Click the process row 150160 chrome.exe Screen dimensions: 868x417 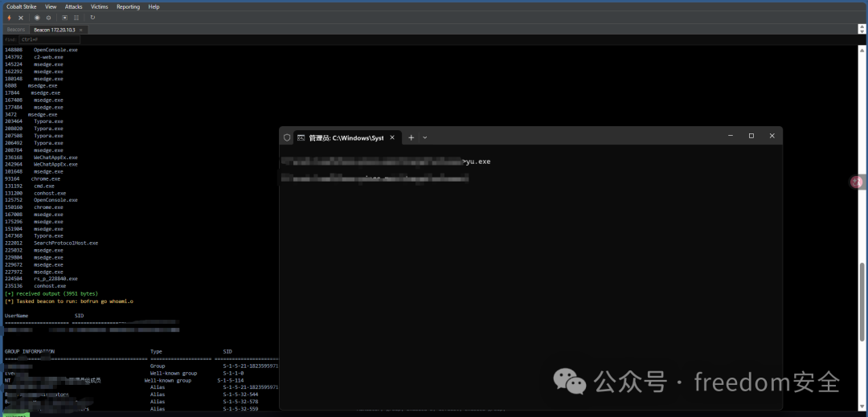34,207
